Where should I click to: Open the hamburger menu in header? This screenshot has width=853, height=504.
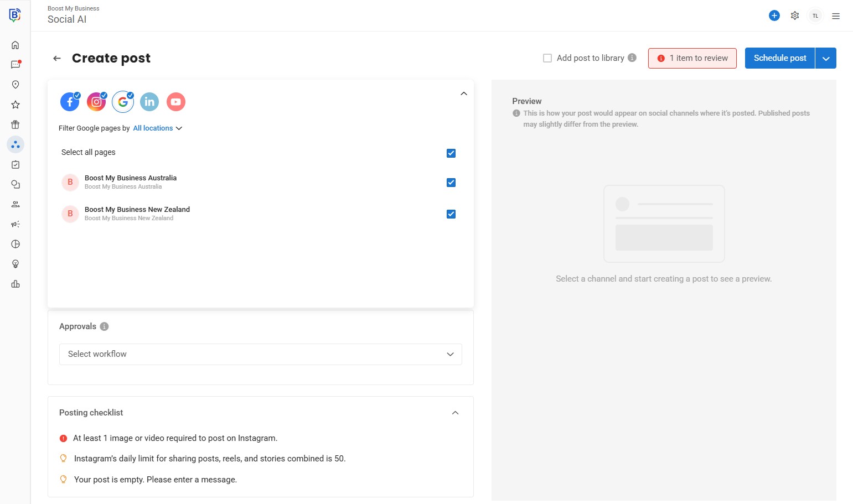point(836,16)
